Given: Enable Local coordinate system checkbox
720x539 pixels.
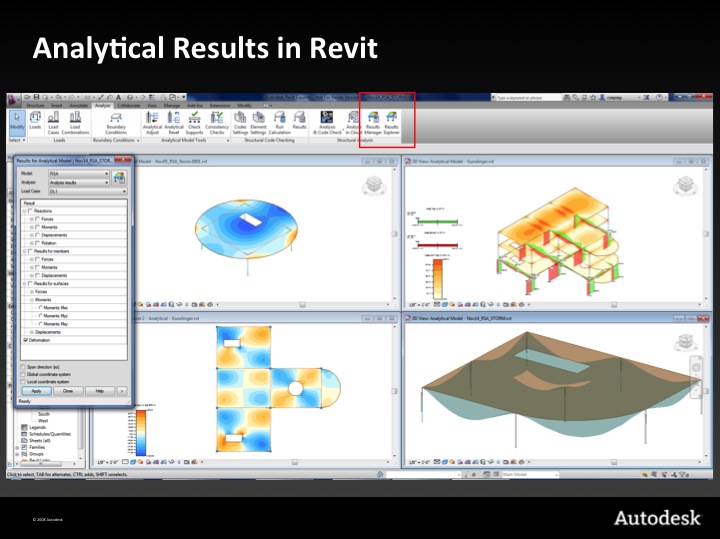Looking at the screenshot, I should [23, 382].
